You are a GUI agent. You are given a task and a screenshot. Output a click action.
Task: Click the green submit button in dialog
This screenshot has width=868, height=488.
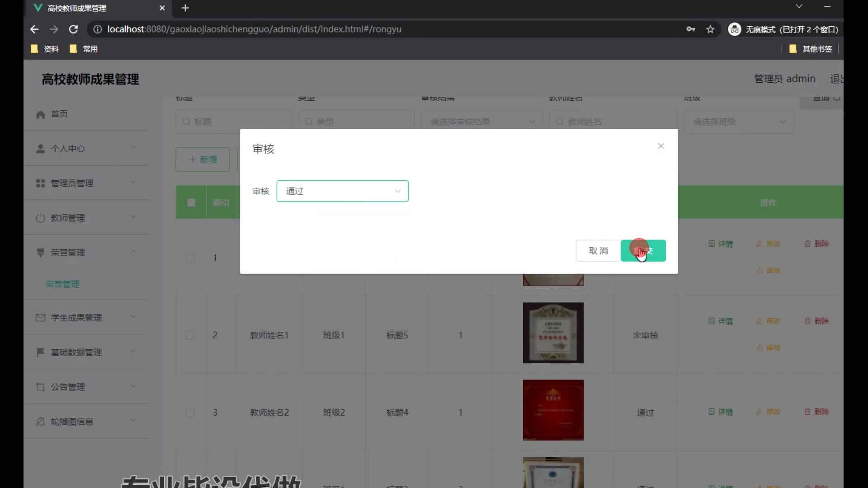pos(643,251)
